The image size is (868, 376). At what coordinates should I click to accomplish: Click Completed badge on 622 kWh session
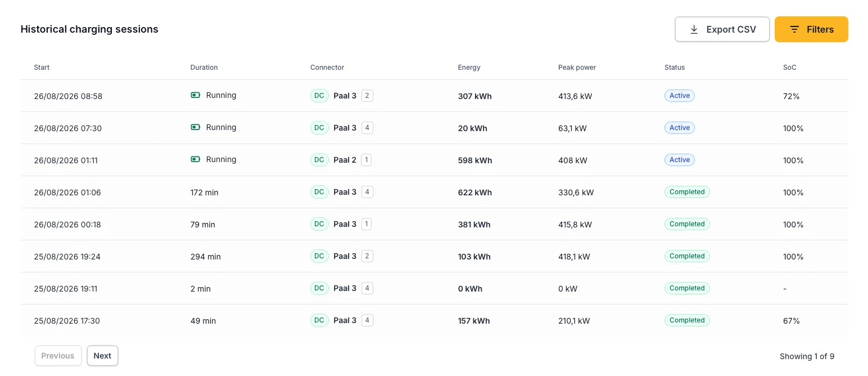click(687, 192)
